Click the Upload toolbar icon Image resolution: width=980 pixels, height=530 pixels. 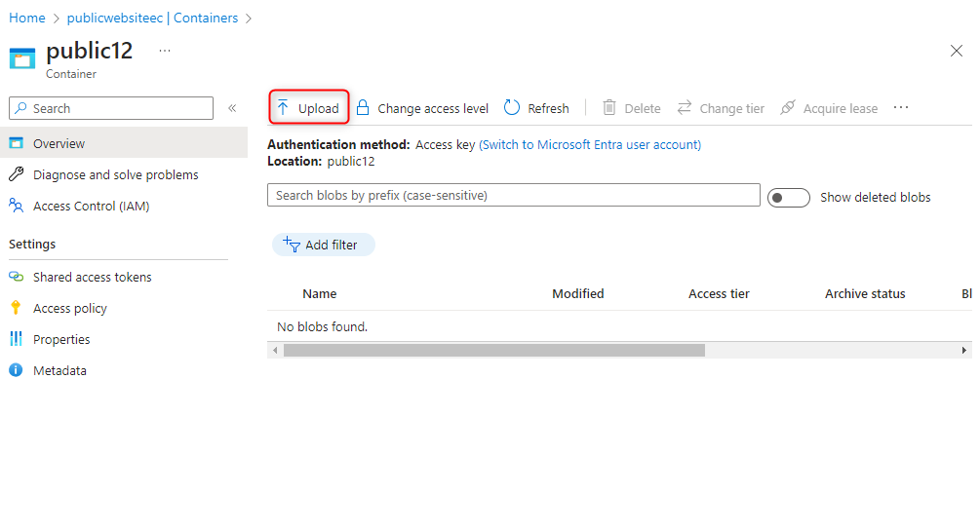click(x=283, y=108)
